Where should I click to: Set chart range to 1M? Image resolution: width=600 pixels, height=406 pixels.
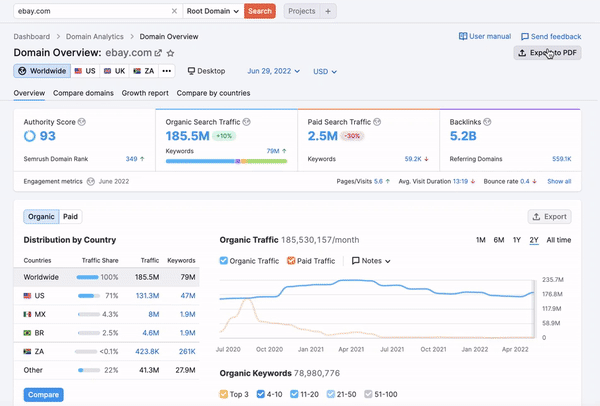pyautogui.click(x=481, y=240)
